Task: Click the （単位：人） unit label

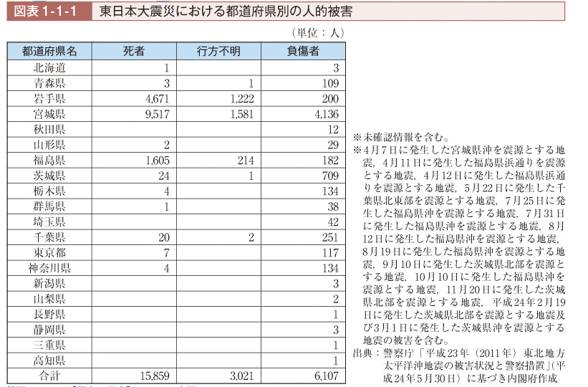Action: point(318,32)
